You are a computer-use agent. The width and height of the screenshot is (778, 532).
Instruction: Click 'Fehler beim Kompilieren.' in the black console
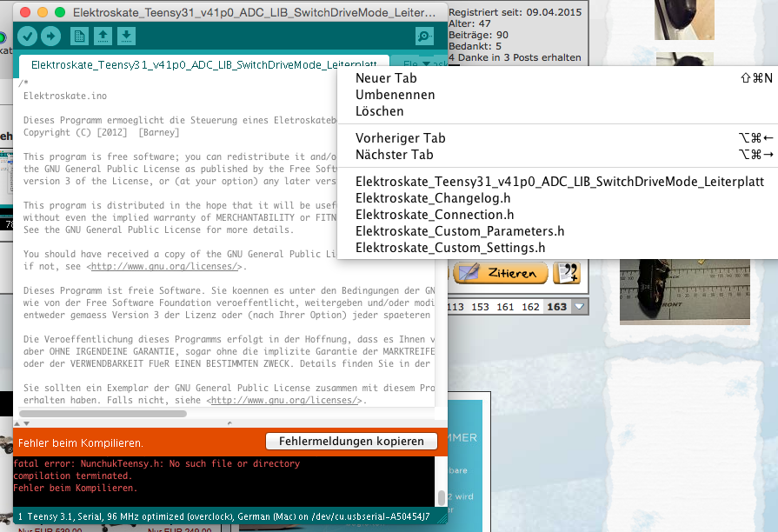76,488
